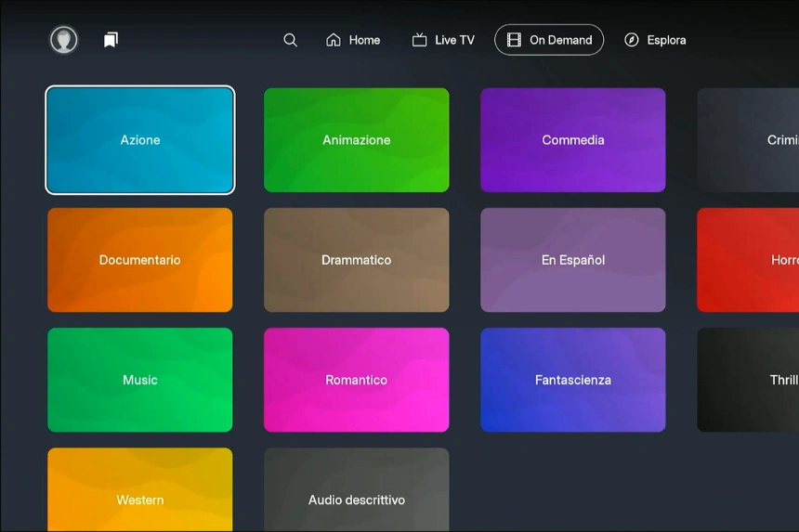Open the En Español category tile
Viewport: 799px width, 532px height.
572,260
